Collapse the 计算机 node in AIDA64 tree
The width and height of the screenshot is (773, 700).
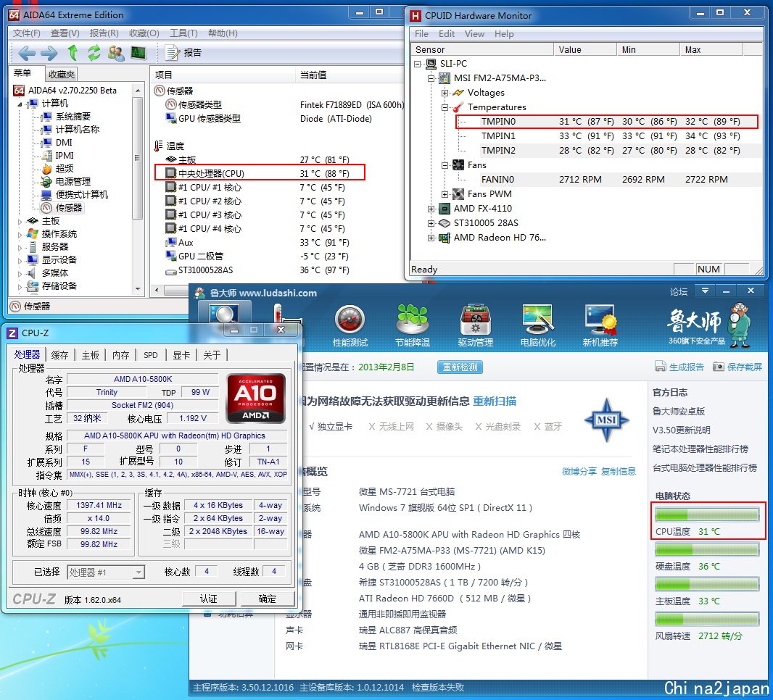[x=20, y=104]
